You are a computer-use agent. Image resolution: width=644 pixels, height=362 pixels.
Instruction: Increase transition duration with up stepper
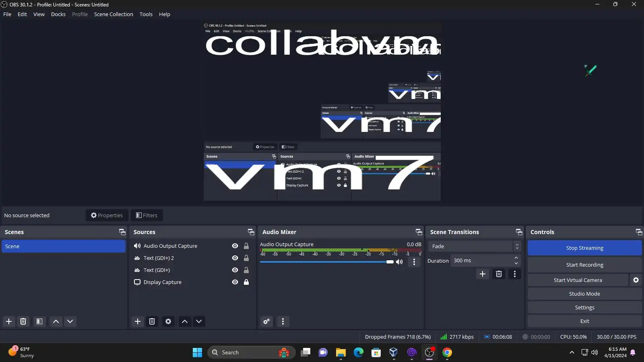(516, 258)
